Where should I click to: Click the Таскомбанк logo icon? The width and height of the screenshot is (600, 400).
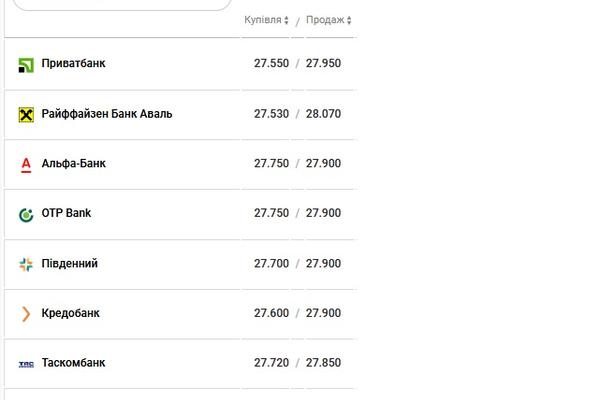tap(26, 364)
